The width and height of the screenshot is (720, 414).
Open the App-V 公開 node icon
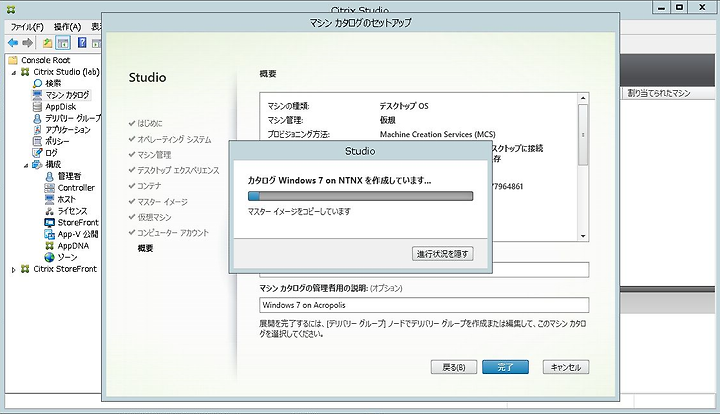coord(50,234)
